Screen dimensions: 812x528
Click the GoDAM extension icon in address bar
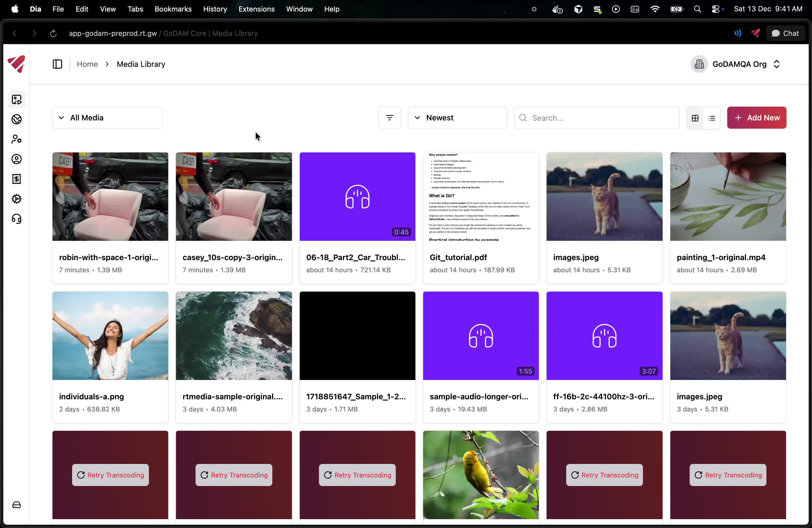756,33
